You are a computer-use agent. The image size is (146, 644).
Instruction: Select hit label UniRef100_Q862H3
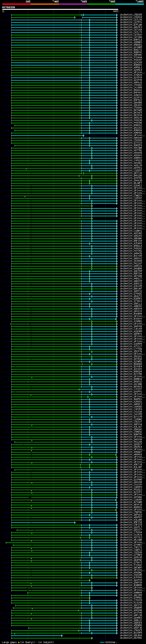131,236
